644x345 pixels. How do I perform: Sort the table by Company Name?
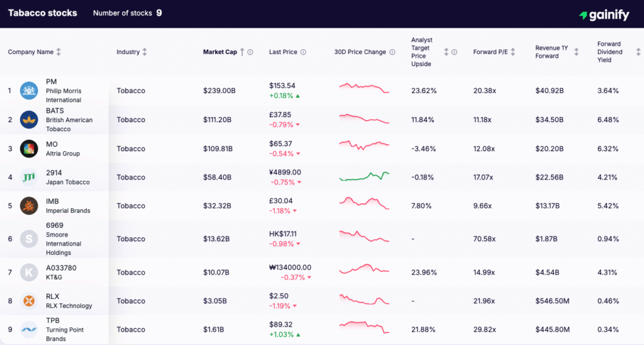[58, 52]
